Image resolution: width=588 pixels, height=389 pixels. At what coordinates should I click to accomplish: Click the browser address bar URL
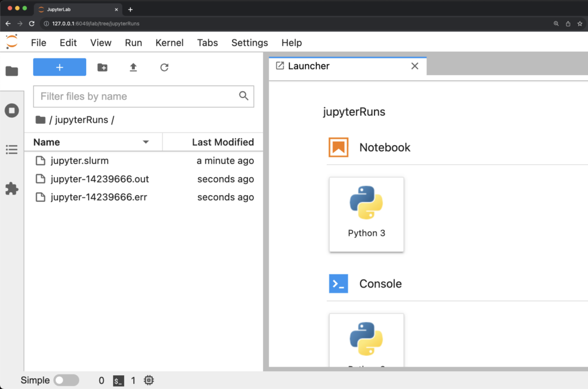tap(96, 24)
